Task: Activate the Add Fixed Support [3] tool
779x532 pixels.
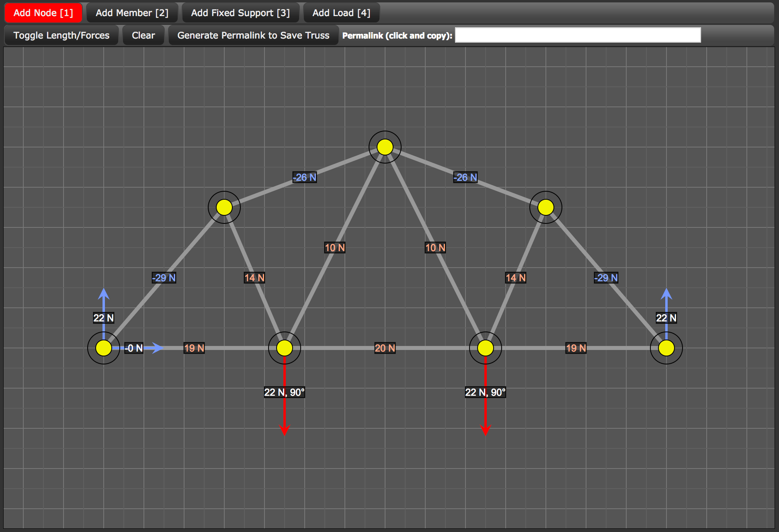Action: (240, 12)
